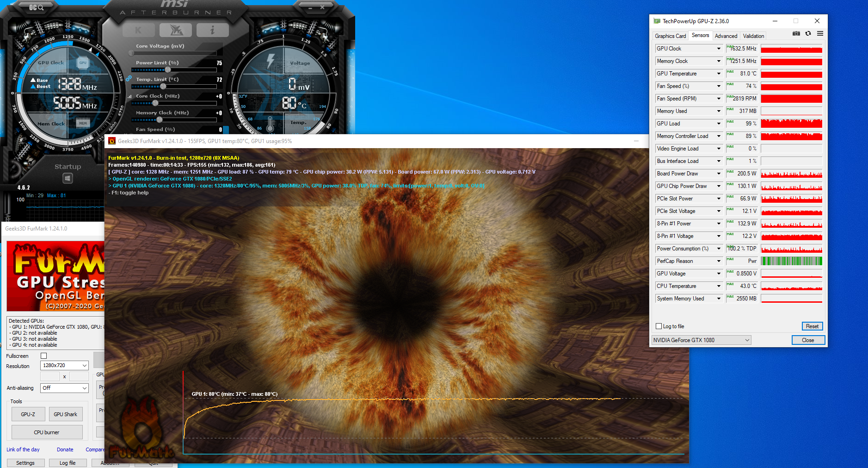Open the MSI Afterburner info button
Screen dimensions: 868x468
(x=212, y=30)
